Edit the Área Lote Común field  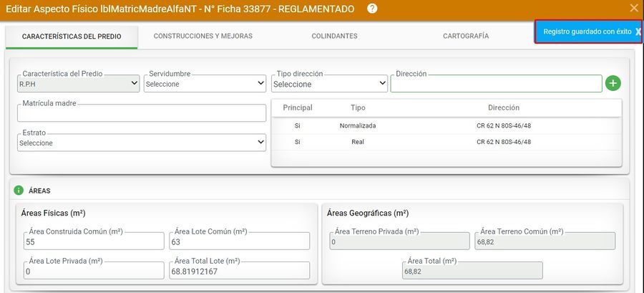[x=239, y=241]
